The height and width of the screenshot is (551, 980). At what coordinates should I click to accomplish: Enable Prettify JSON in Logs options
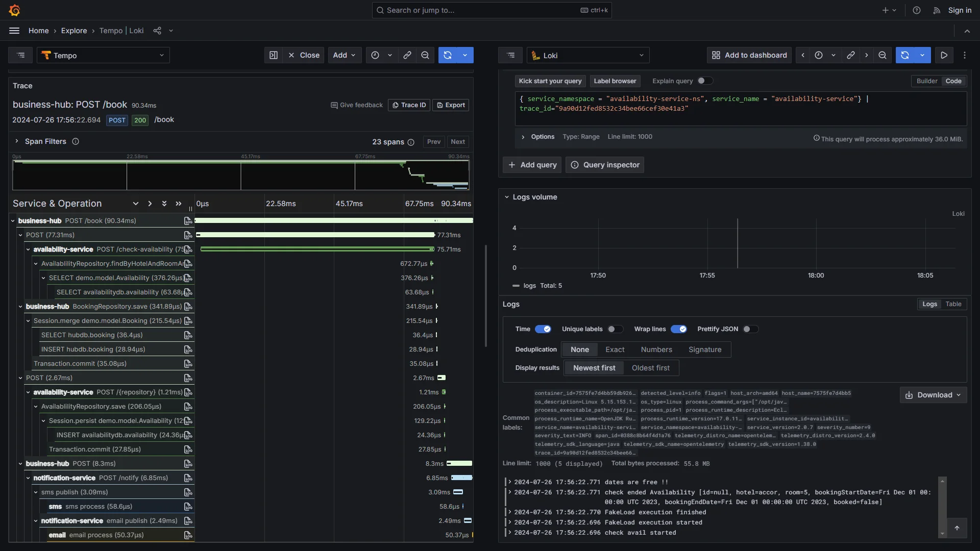[x=750, y=329]
